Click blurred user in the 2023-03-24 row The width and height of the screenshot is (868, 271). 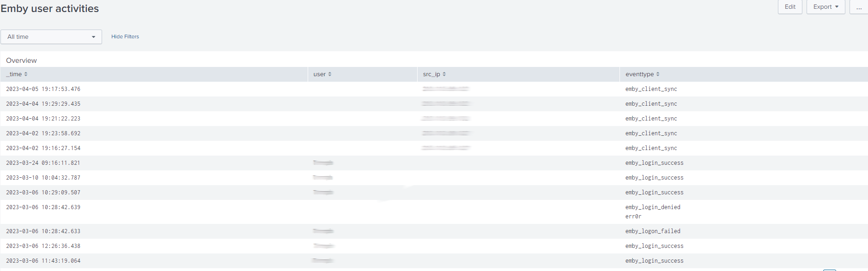pos(323,163)
